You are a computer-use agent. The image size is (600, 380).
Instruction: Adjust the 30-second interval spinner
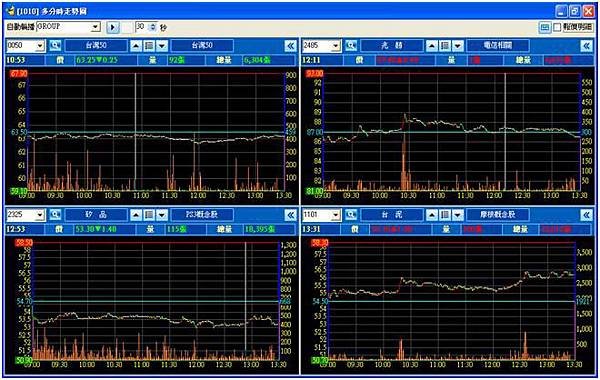click(153, 27)
